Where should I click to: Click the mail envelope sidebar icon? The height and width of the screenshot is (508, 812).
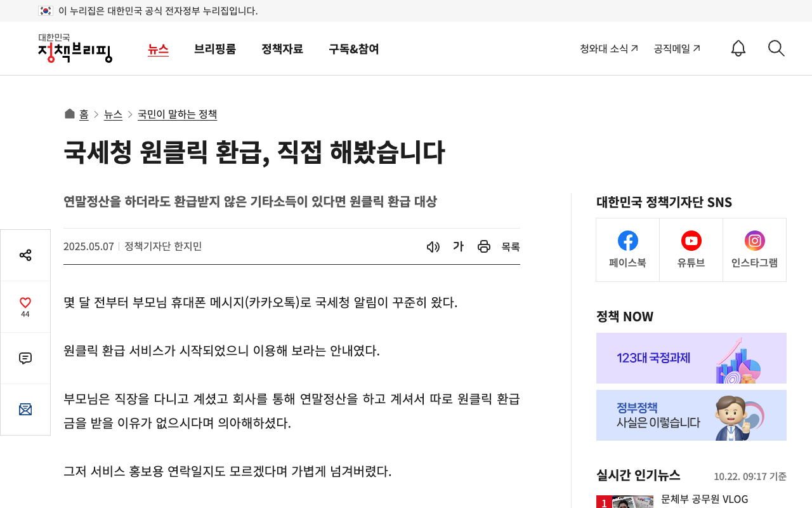tap(25, 410)
